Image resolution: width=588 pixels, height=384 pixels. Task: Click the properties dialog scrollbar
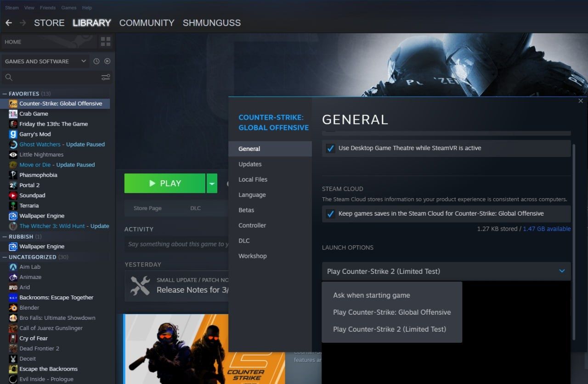574,243
